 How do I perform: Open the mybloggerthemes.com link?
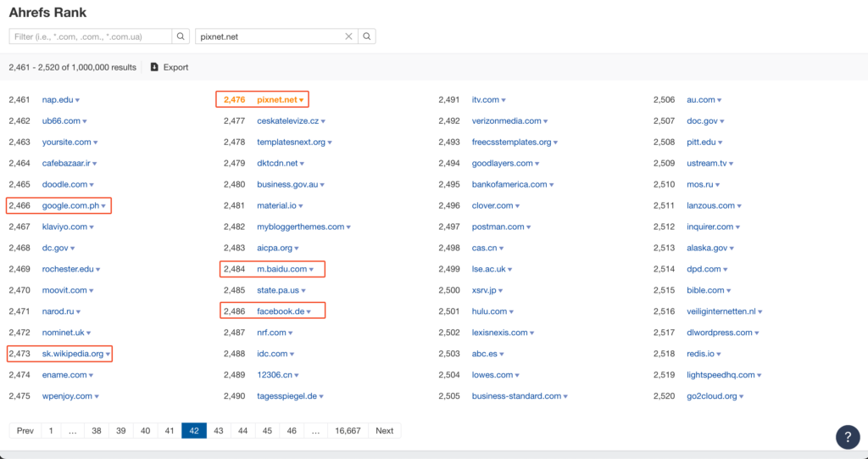(301, 227)
